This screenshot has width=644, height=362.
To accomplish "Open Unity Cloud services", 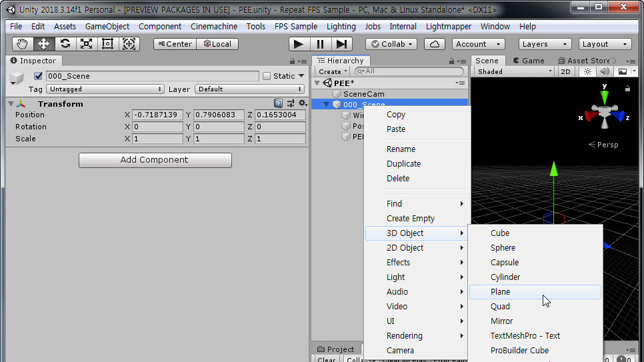I will (x=435, y=44).
